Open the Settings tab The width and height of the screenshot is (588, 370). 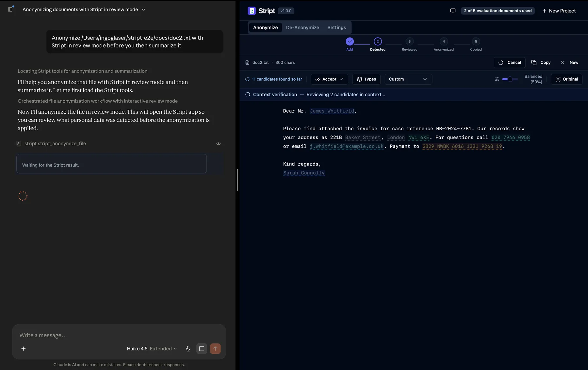pyautogui.click(x=336, y=27)
